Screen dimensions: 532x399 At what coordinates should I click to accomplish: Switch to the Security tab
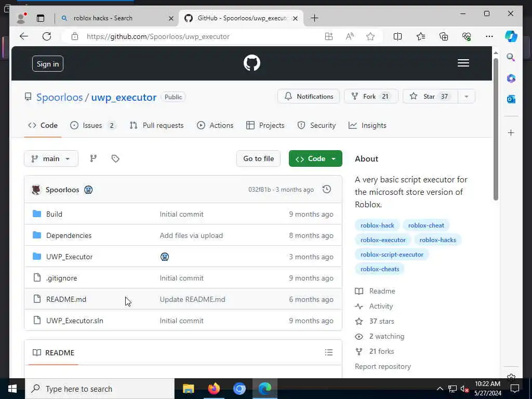point(316,125)
